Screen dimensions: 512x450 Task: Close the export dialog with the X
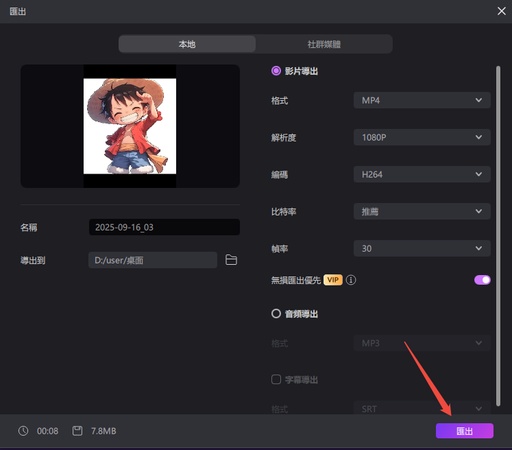[501, 11]
